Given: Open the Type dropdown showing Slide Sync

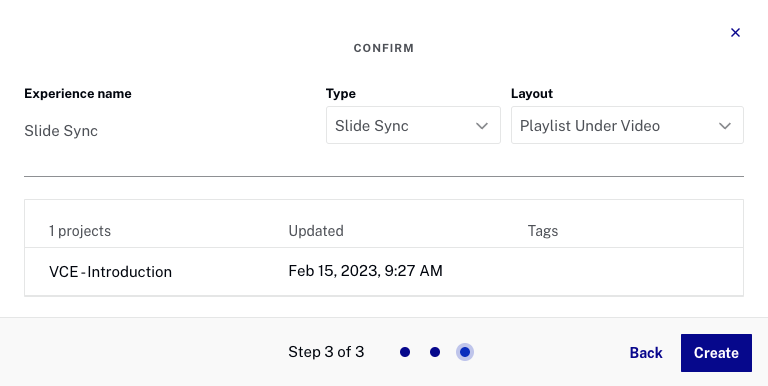Looking at the screenshot, I should pos(413,125).
